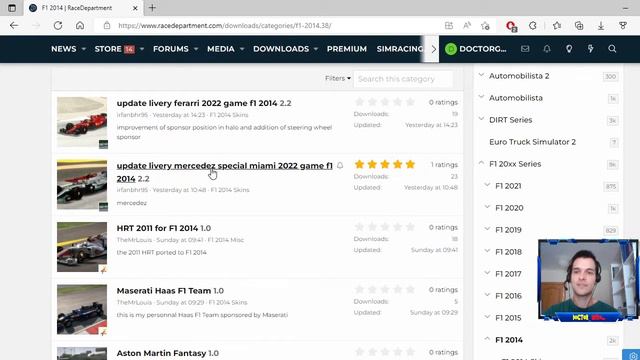This screenshot has width=640, height=360.
Task: Open the browser extensions puzzle icon
Action: 533,25
